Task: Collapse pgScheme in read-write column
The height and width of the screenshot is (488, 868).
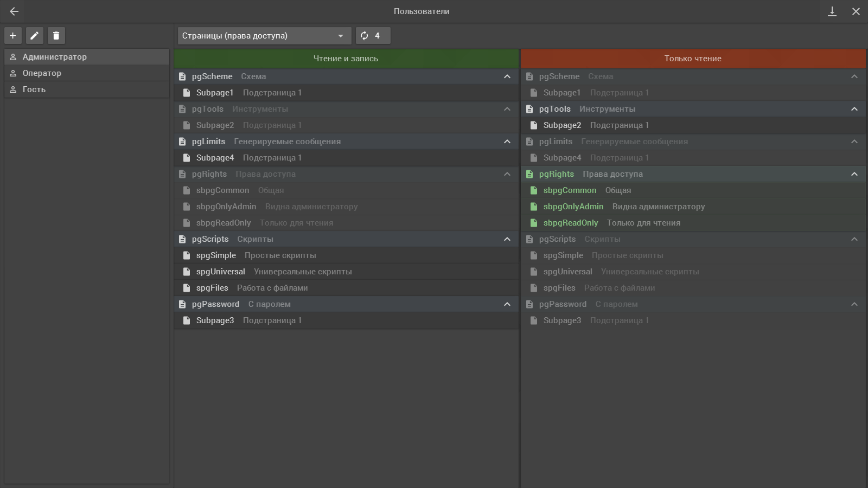Action: point(507,76)
